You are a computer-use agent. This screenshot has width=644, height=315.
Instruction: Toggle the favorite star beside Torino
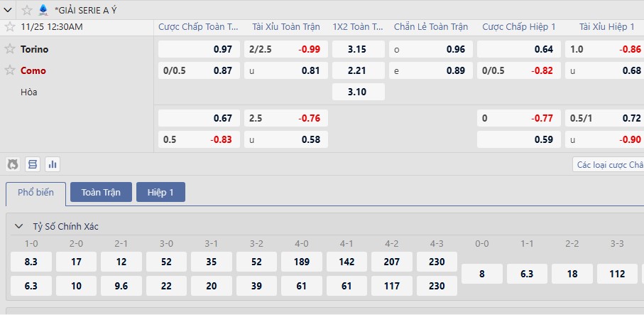point(10,49)
